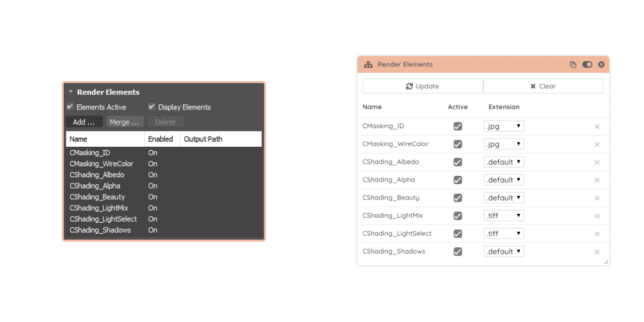Toggle the switch in the Render Elements header
The height and width of the screenshot is (322, 644).
(587, 64)
